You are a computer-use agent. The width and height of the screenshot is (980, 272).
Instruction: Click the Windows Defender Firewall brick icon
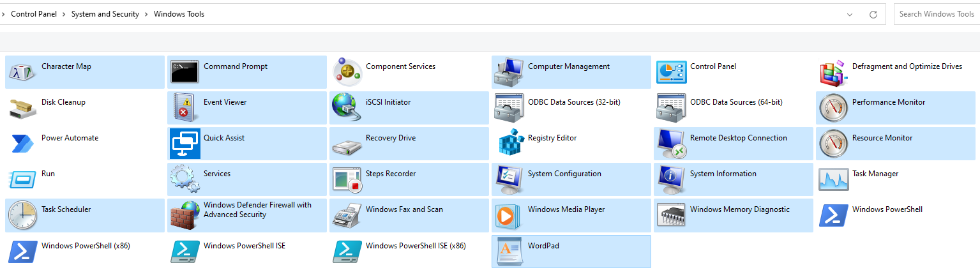tap(185, 215)
